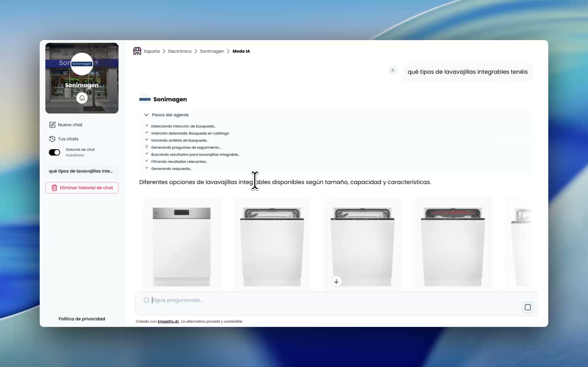The width and height of the screenshot is (588, 367).
Task: Click 'Intención detectada: Búsqueda en catálogo' step
Action: click(190, 133)
